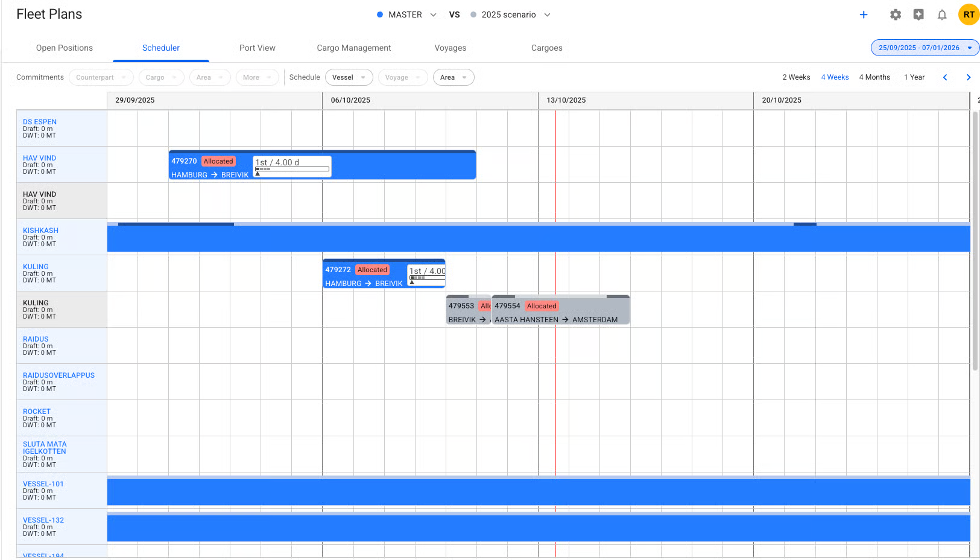Open the Counterpart filter dropdown

(101, 77)
